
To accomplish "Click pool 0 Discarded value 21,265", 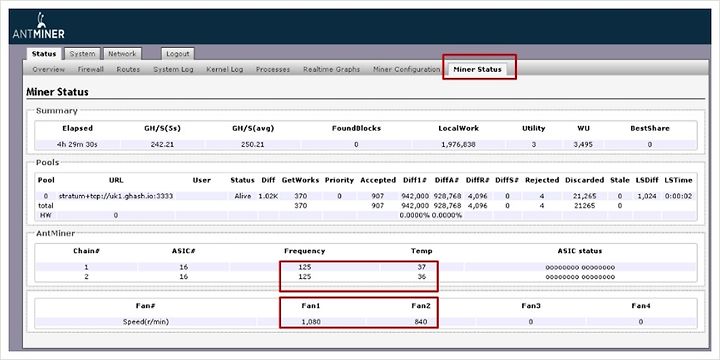I will (585, 196).
